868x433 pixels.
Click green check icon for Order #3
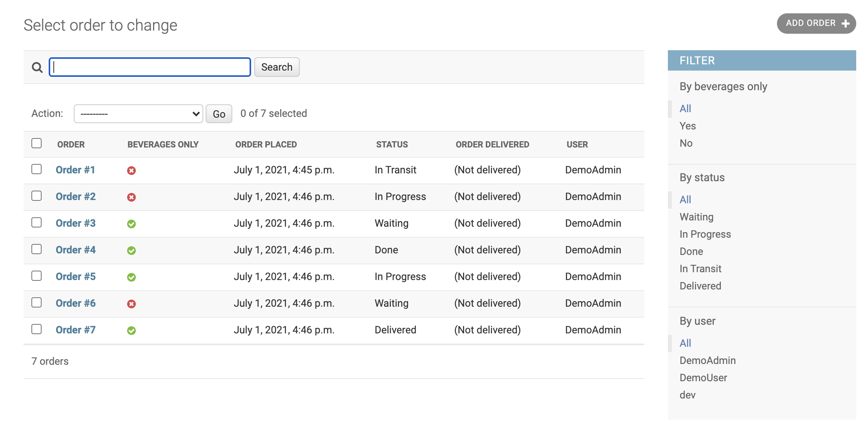(131, 224)
